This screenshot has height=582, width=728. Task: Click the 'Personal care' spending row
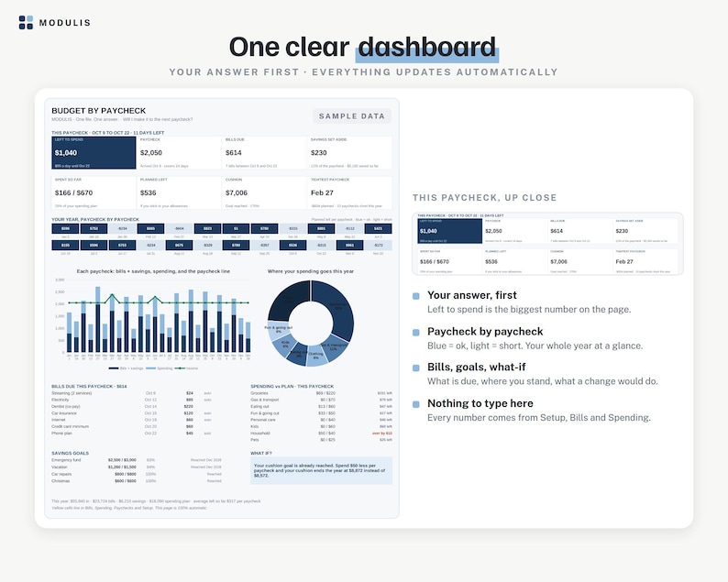coord(321,420)
